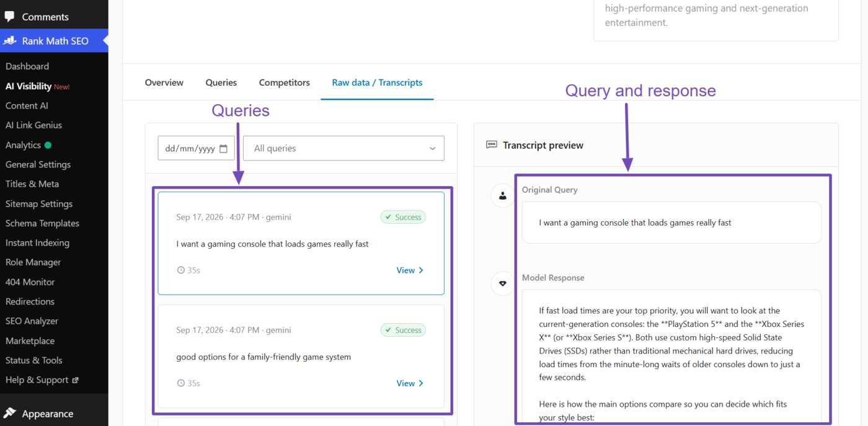Click 'New!' badge next to AI Visibility
Viewport: 868px width, 426px height.
62,87
